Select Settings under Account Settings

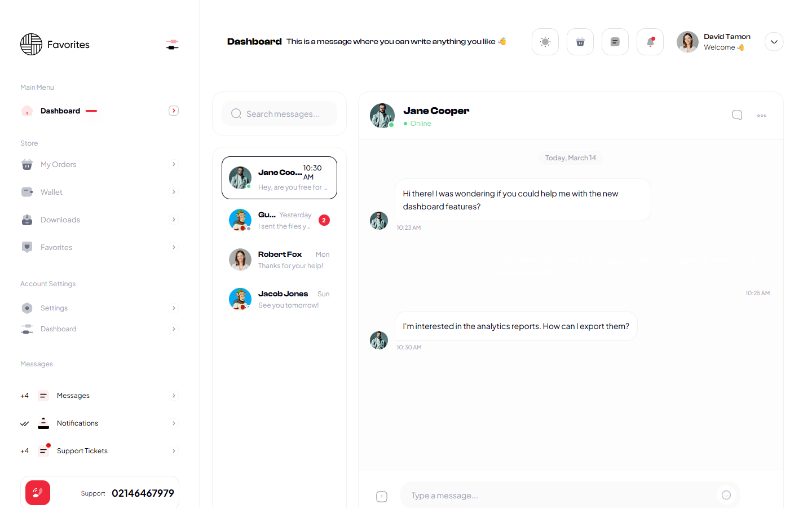tap(54, 308)
